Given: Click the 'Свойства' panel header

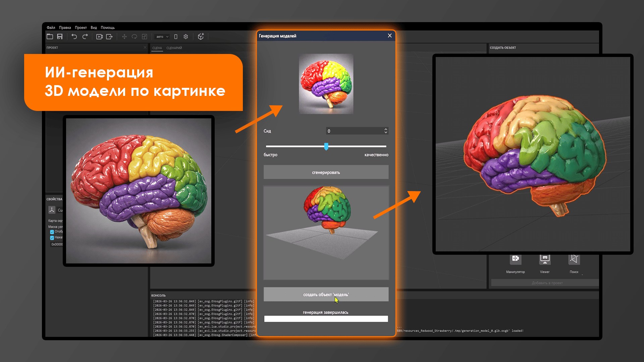Looking at the screenshot, I should coord(54,199).
